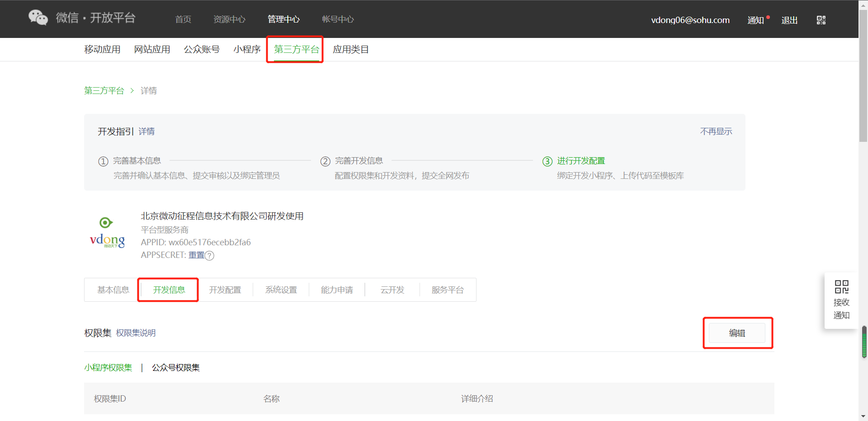Switch to 网站应用 tab
Image resolution: width=868 pixels, height=421 pixels.
click(152, 49)
